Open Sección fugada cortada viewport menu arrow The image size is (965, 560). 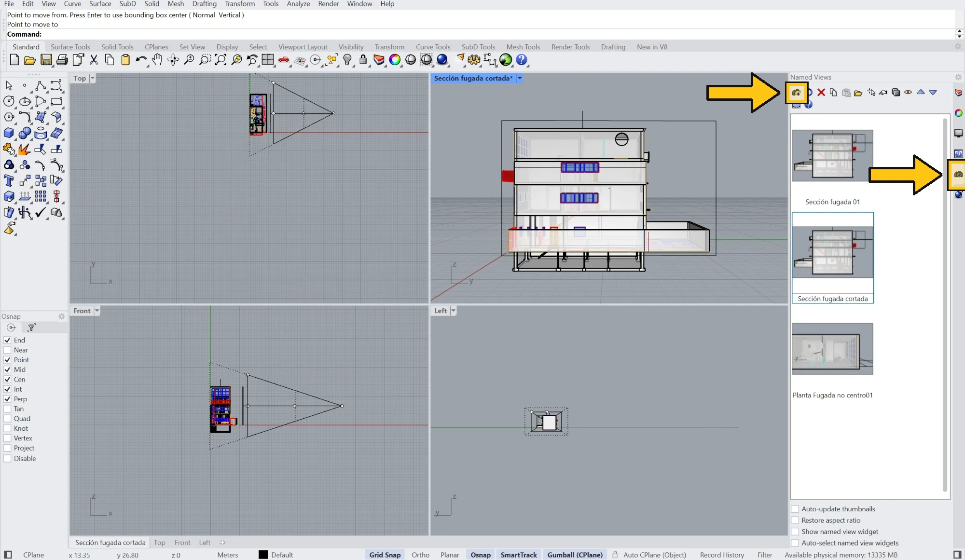[x=520, y=78]
